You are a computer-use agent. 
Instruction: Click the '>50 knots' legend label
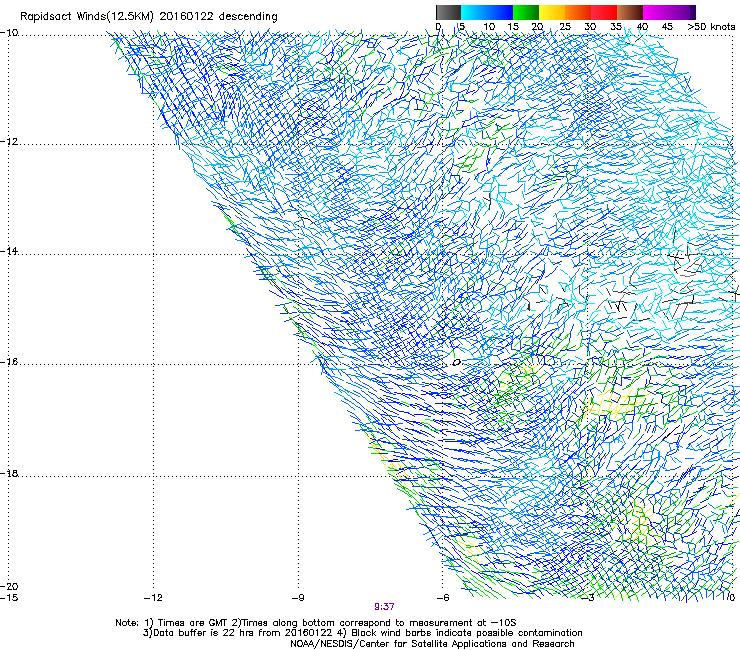(x=711, y=27)
